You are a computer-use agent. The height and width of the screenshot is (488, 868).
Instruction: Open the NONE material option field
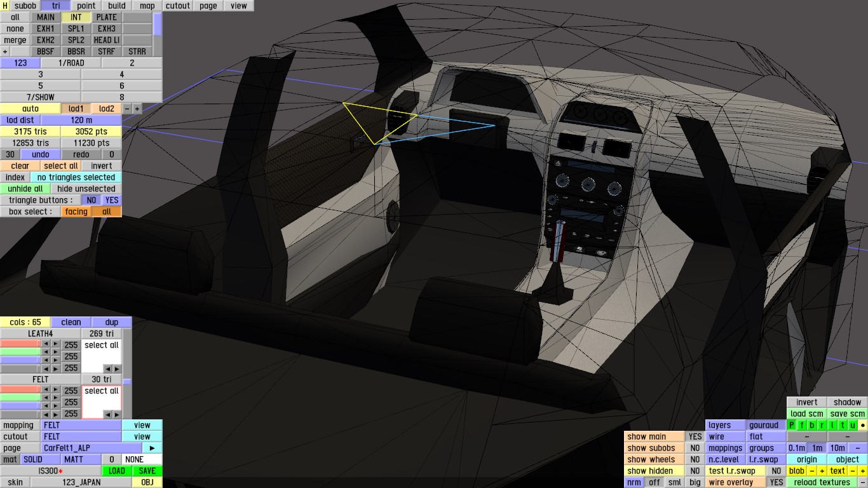(x=142, y=459)
